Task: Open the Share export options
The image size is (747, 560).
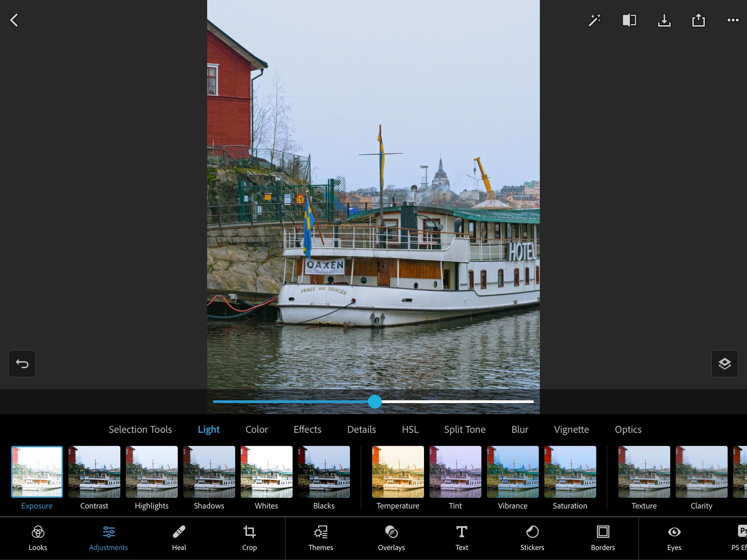Action: tap(698, 20)
